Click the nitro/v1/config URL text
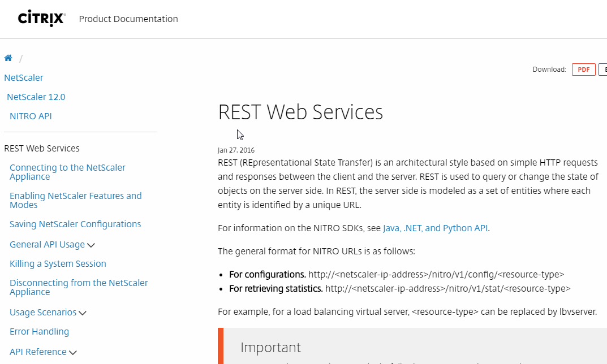Viewport: 607px width, 364px height. point(436,275)
